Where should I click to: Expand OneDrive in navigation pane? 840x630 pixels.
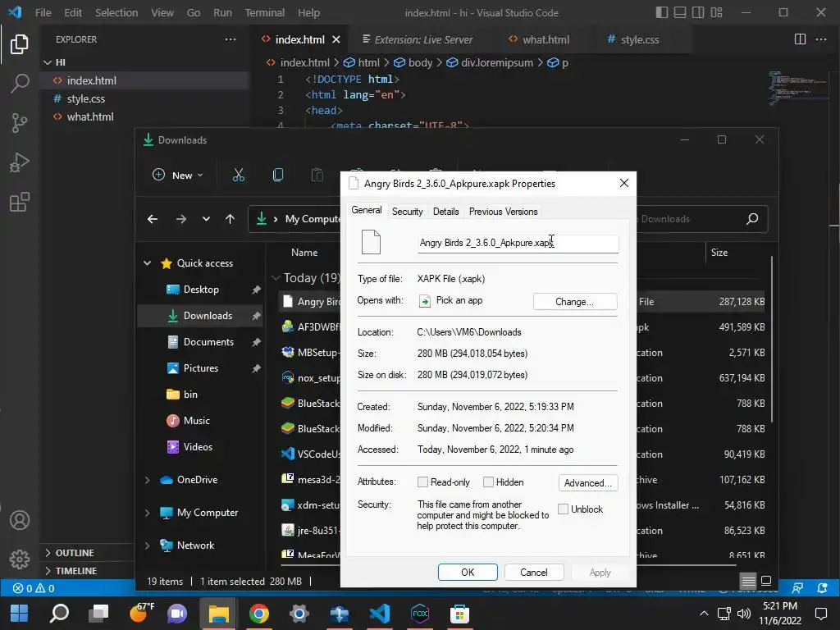(x=148, y=480)
